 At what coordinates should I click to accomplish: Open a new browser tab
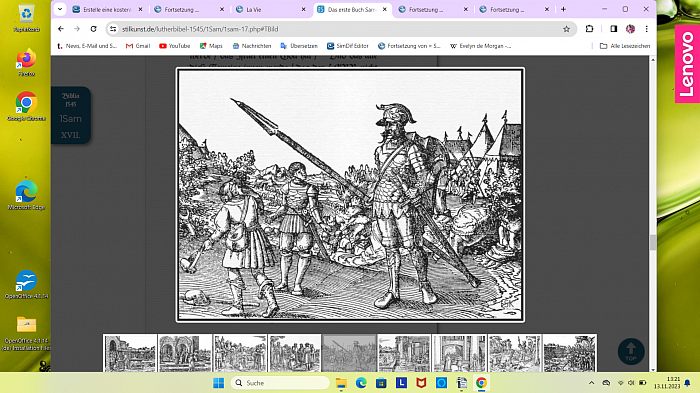[563, 9]
